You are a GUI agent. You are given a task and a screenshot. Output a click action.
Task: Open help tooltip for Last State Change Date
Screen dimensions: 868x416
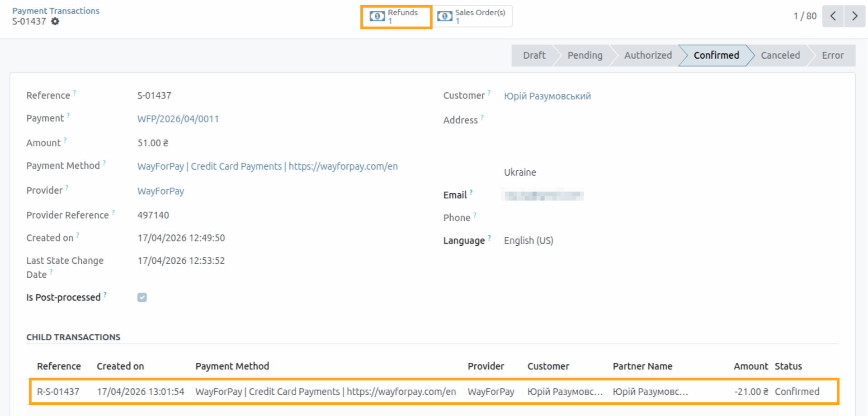[x=51, y=271]
